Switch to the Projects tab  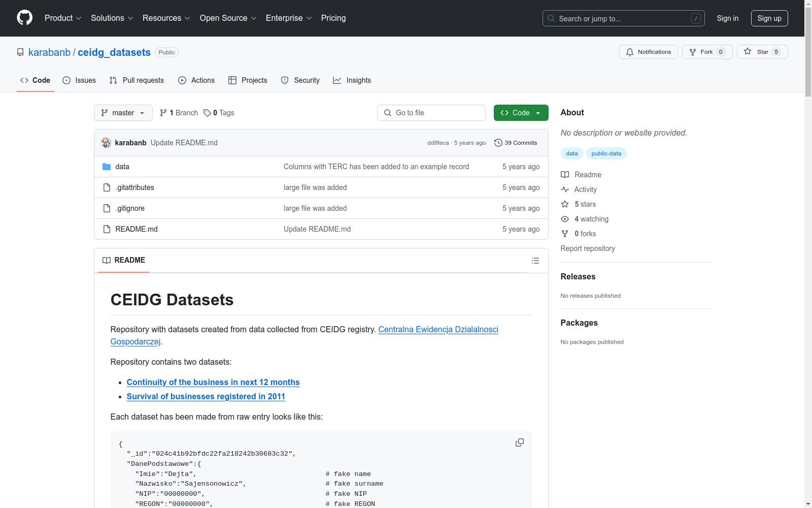point(248,80)
